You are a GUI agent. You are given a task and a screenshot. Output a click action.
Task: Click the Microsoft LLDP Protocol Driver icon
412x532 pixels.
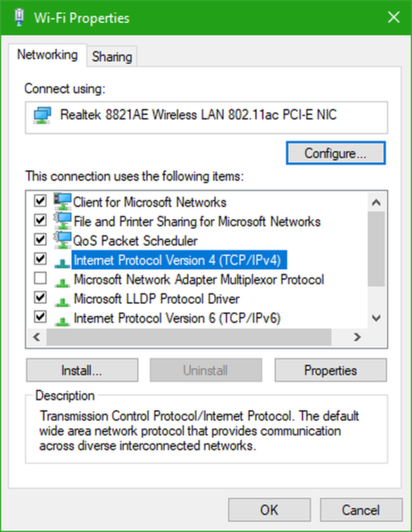pos(63,300)
